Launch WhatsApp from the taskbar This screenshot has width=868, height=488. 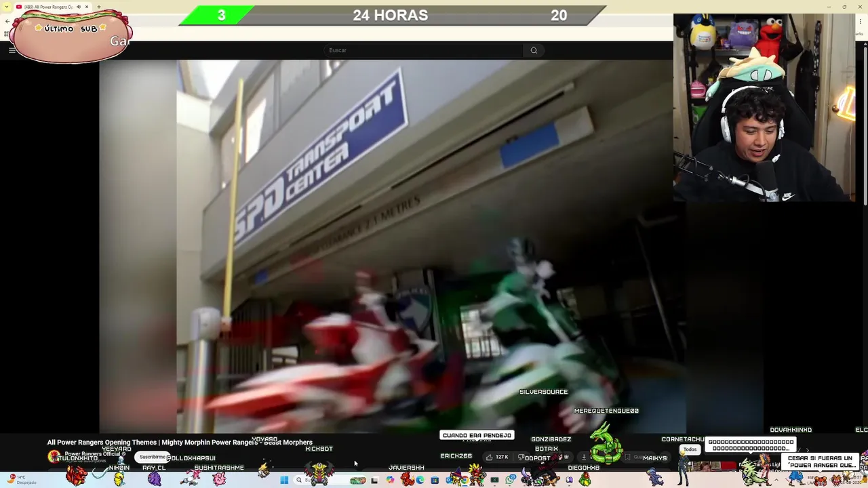click(x=510, y=480)
